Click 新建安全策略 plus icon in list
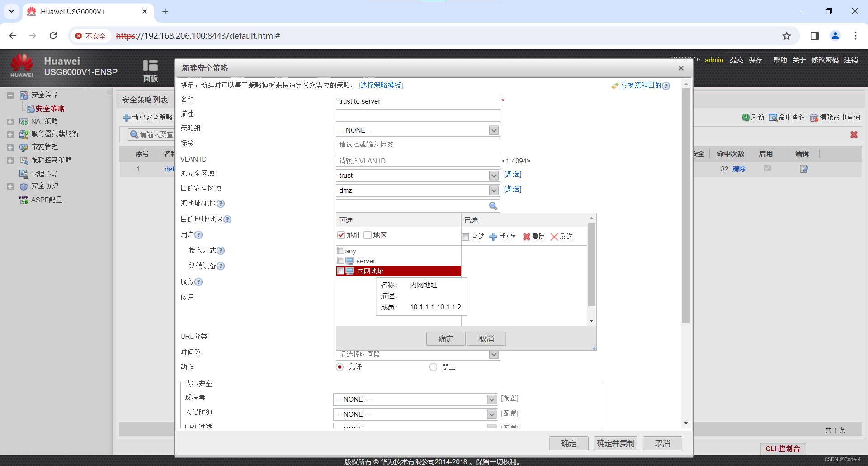Image resolution: width=868 pixels, height=466 pixels. coord(127,118)
